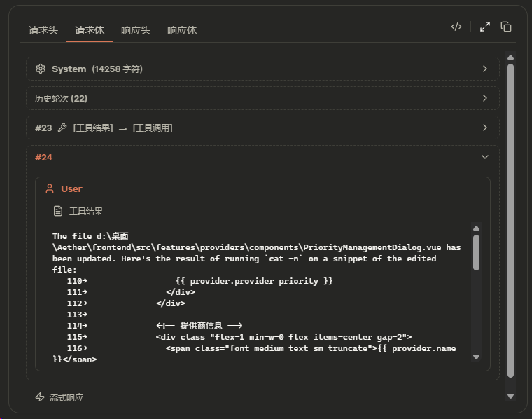The width and height of the screenshot is (532, 419).
Task: Expand the panel to fullscreen
Action: [x=485, y=27]
